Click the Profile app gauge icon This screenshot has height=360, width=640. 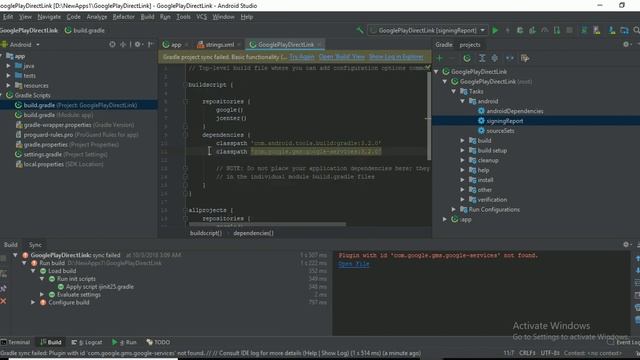pyautogui.click(x=545, y=30)
